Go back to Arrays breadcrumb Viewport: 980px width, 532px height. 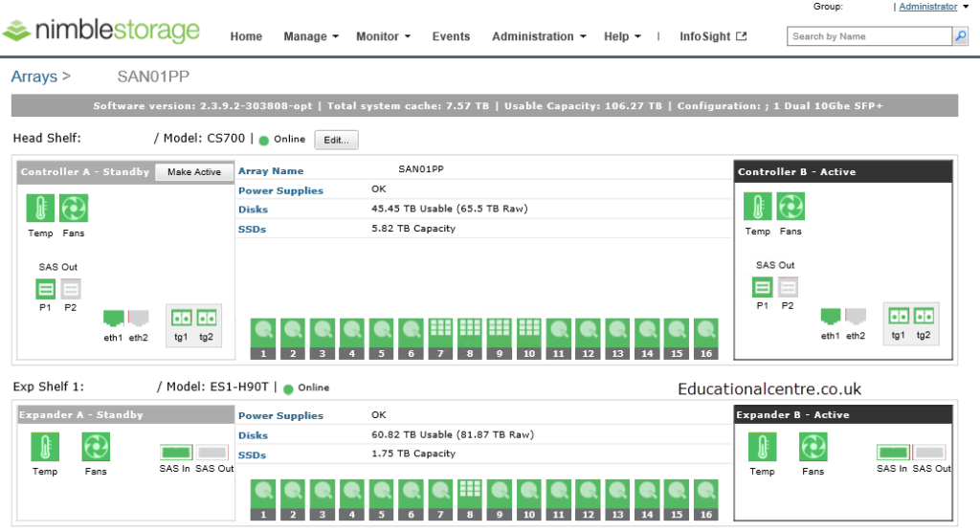point(34,77)
